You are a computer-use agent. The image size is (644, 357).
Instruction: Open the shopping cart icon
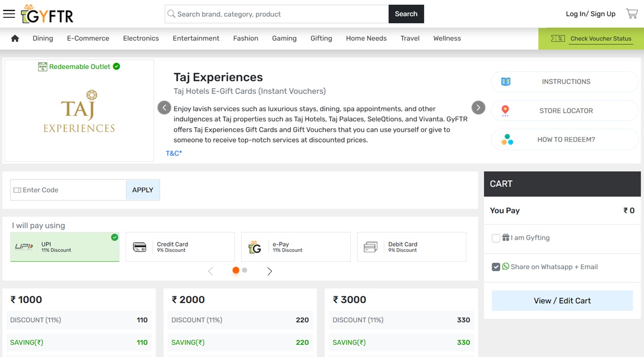pyautogui.click(x=632, y=14)
